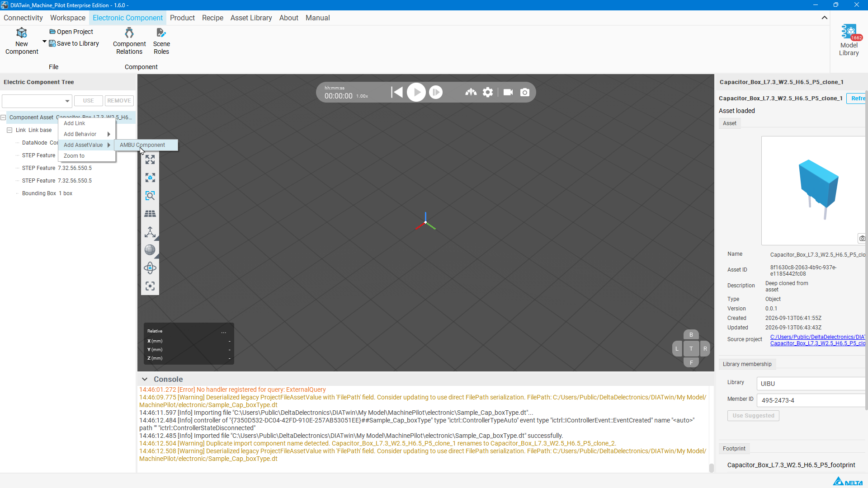Click the simulation time readout 00:00:00

pos(338,96)
